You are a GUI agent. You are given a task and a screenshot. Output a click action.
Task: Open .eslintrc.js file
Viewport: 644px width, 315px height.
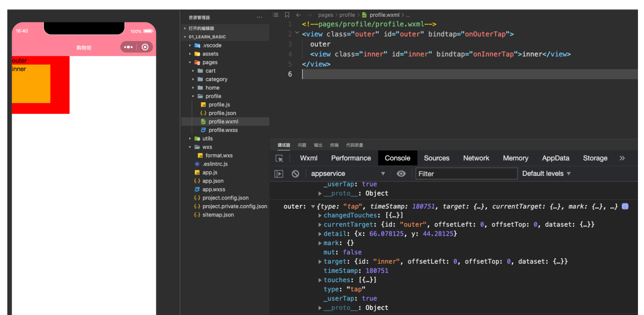click(215, 164)
